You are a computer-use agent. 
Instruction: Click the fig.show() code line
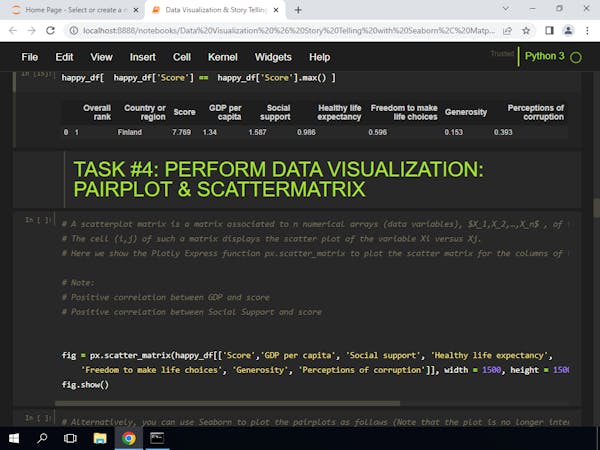[85, 385]
